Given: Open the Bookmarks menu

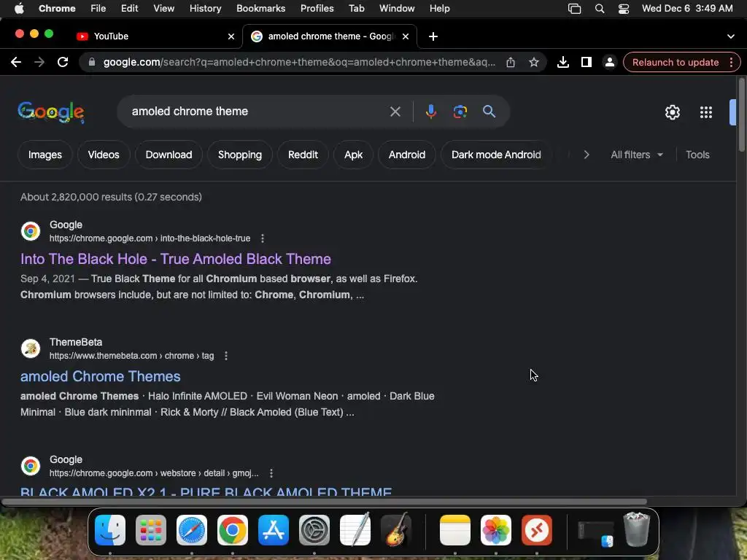Looking at the screenshot, I should pyautogui.click(x=260, y=9).
